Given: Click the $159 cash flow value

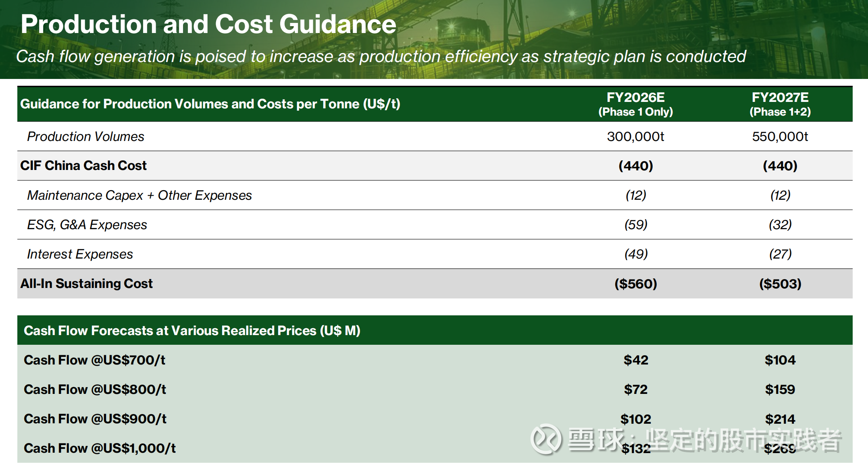Looking at the screenshot, I should (780, 389).
